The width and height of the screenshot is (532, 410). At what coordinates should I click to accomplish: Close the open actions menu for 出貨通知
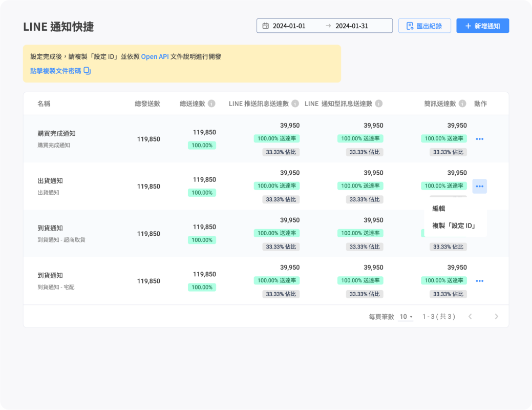click(x=479, y=186)
